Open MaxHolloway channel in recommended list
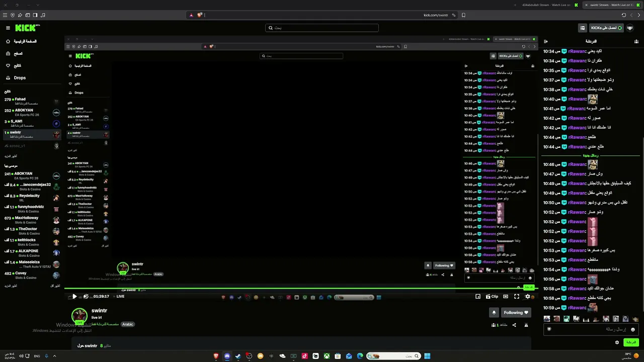The width and height of the screenshot is (644, 362). point(32,220)
